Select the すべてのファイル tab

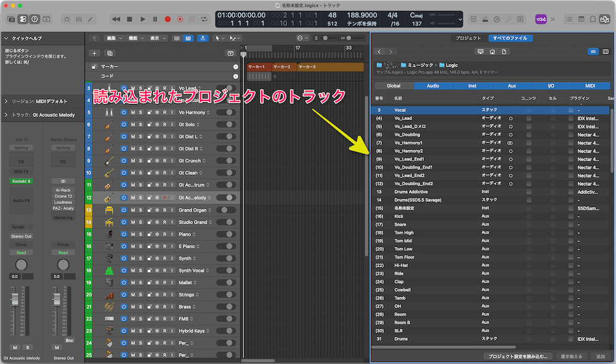pos(510,38)
